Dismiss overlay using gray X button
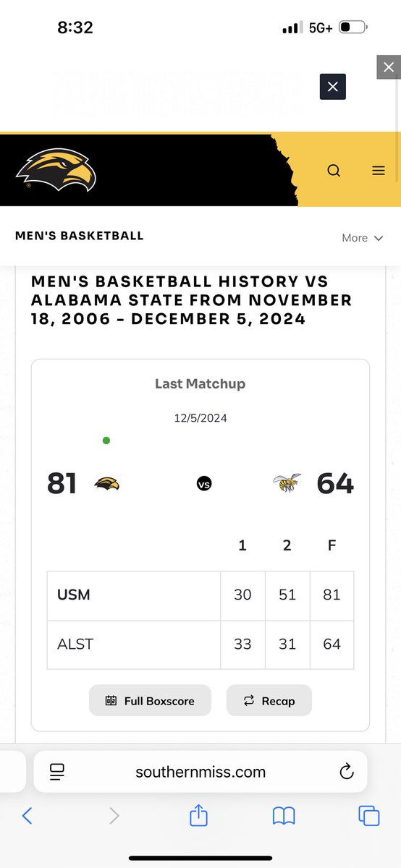The height and width of the screenshot is (868, 401). (x=389, y=67)
